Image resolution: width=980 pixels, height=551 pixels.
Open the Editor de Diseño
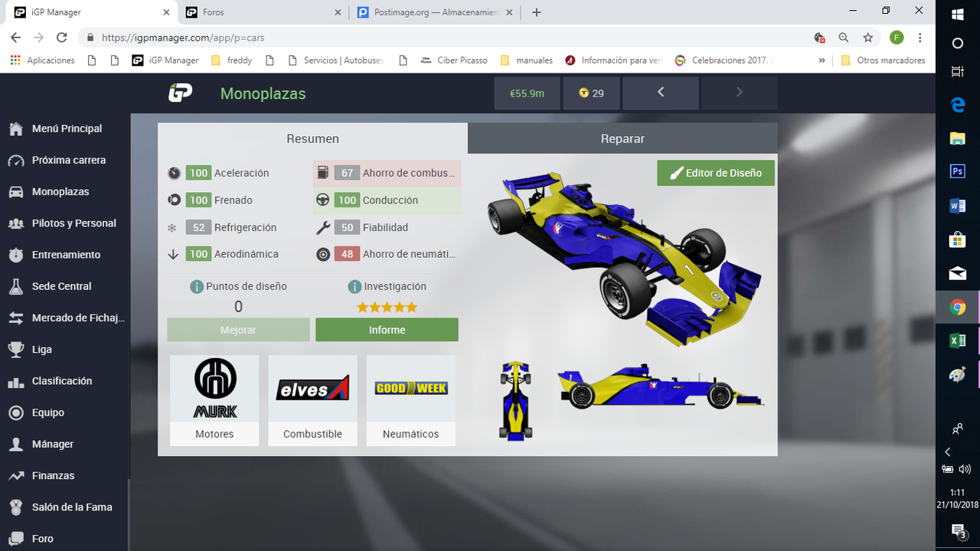click(x=716, y=173)
